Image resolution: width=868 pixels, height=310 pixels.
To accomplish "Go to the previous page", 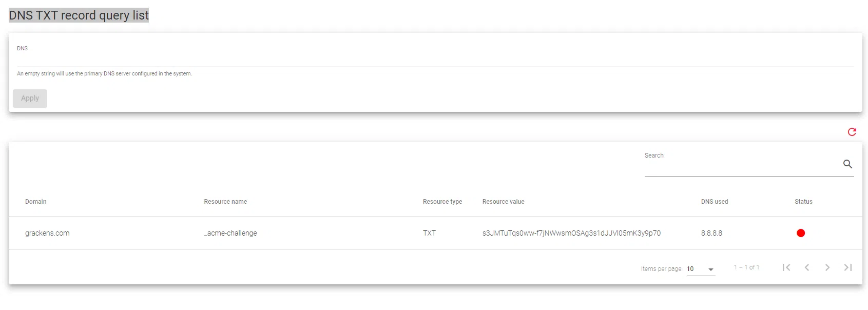I will 807,267.
